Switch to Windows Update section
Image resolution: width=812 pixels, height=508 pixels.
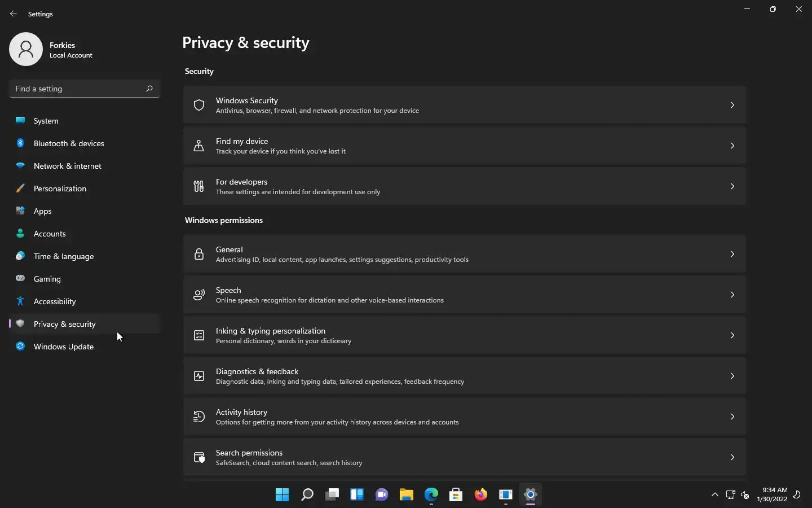pyautogui.click(x=63, y=347)
